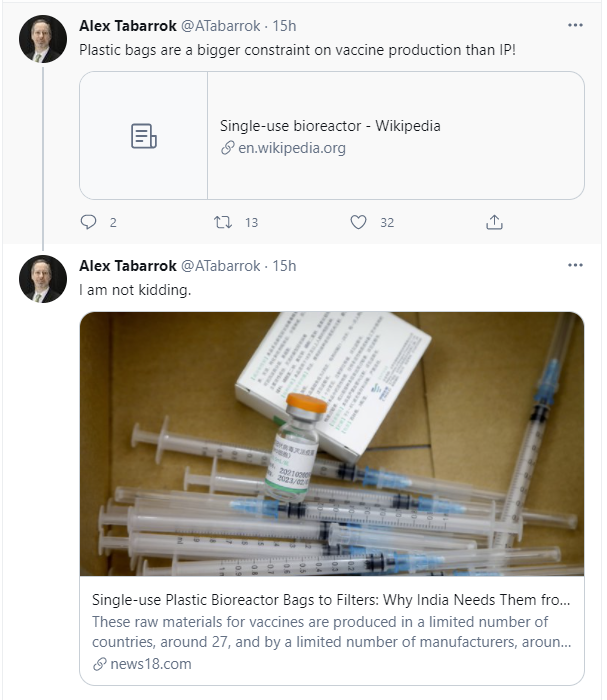The image size is (607, 700).
Task: Open Single-use bioreactor Wikipedia card title
Action: tap(330, 126)
